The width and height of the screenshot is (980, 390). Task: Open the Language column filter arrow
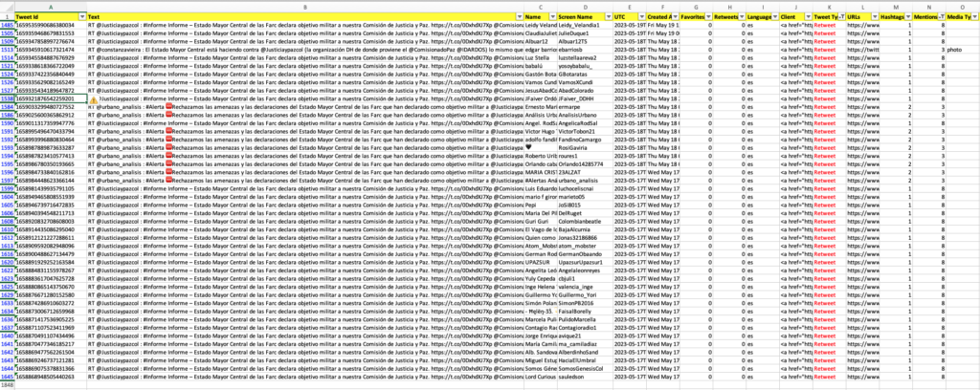coord(774,17)
